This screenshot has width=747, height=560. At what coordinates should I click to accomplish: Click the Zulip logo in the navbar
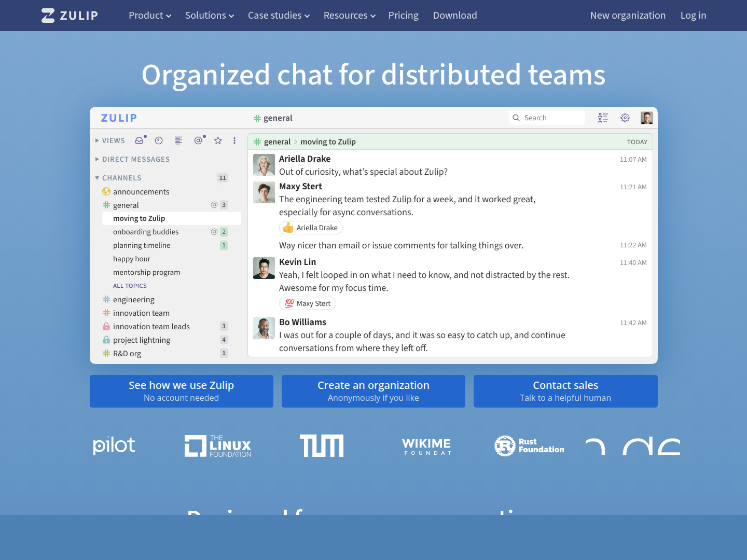(x=70, y=16)
